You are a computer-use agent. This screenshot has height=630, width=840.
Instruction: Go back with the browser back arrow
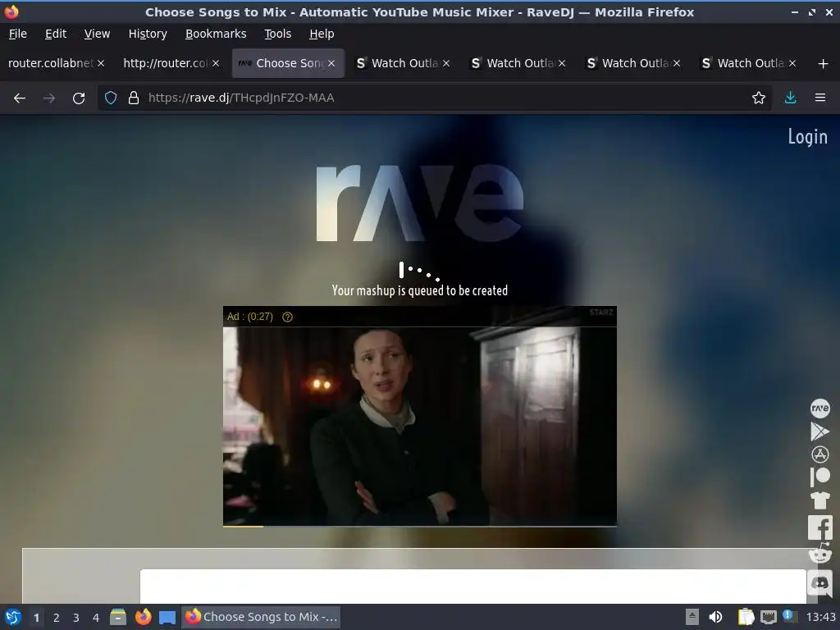point(20,98)
